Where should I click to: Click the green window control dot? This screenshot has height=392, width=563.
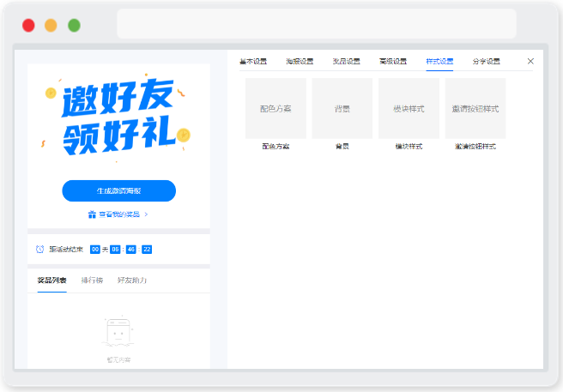coord(74,26)
